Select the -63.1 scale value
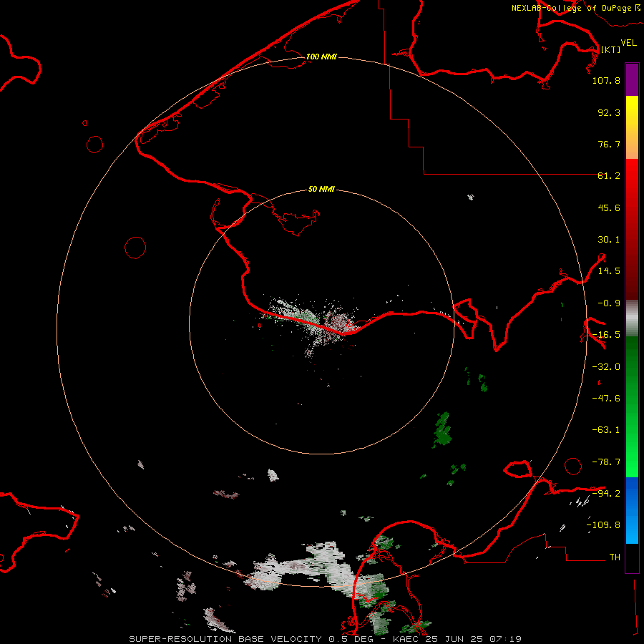 606,430
